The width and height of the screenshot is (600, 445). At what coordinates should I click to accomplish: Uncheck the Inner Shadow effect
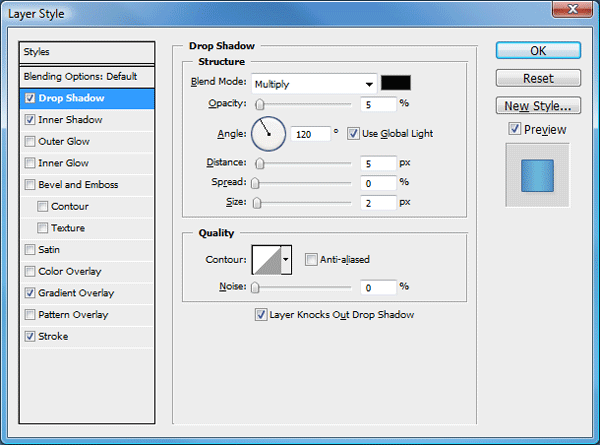pos(30,120)
